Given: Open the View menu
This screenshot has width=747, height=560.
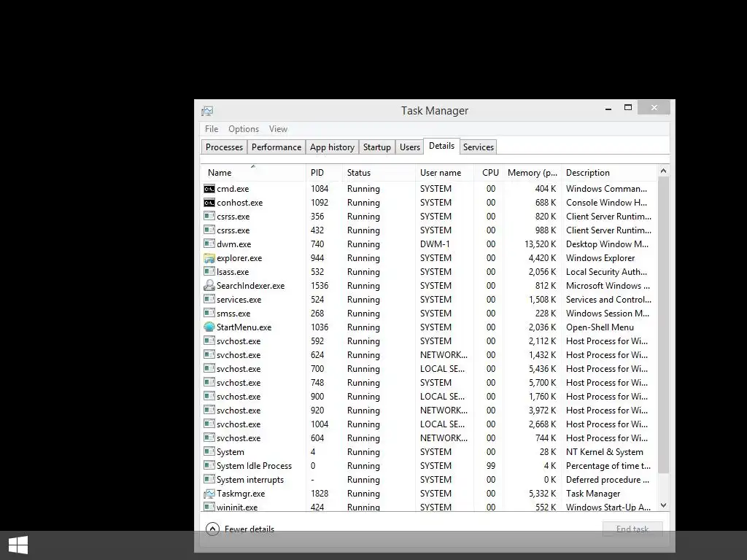Looking at the screenshot, I should pyautogui.click(x=278, y=129).
